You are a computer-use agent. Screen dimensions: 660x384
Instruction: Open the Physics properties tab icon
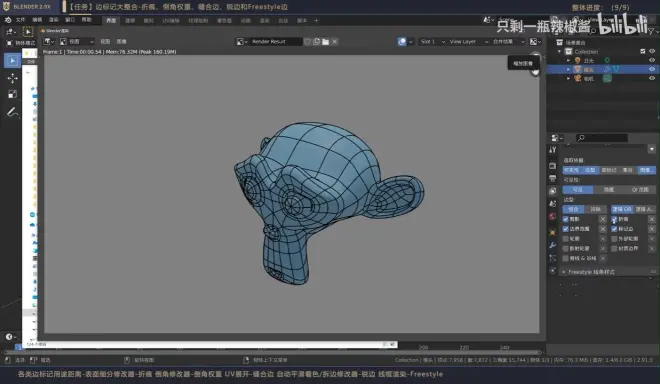click(553, 270)
